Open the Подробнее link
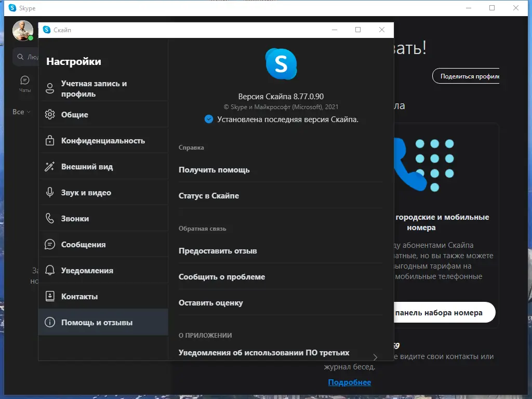Viewport: 532px width, 399px height. (350, 382)
